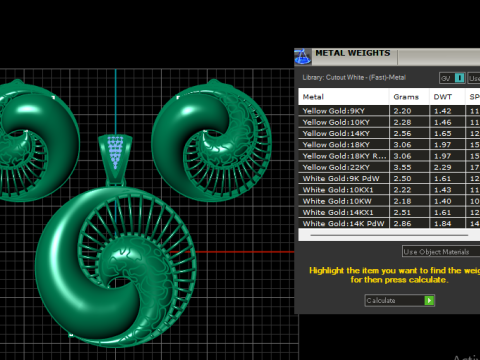Toggle the G/ units switch
Image resolution: width=480 pixels, height=360 pixels.
(452, 78)
